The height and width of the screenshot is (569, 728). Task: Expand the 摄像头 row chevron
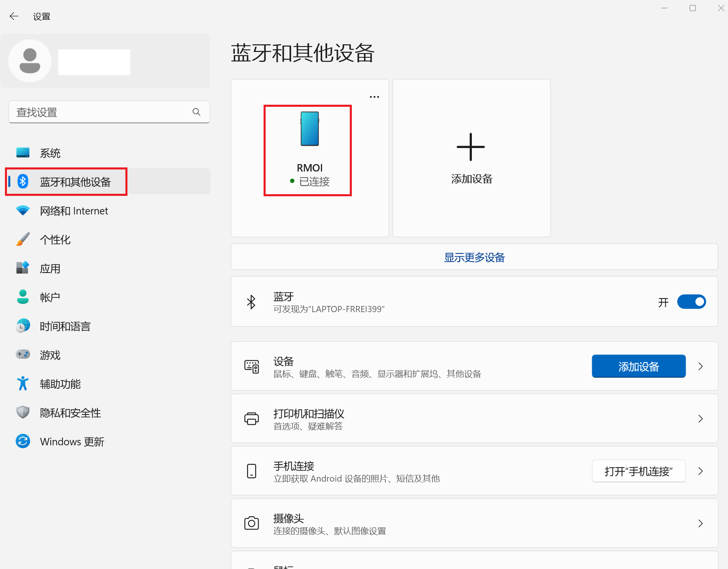coord(700,524)
